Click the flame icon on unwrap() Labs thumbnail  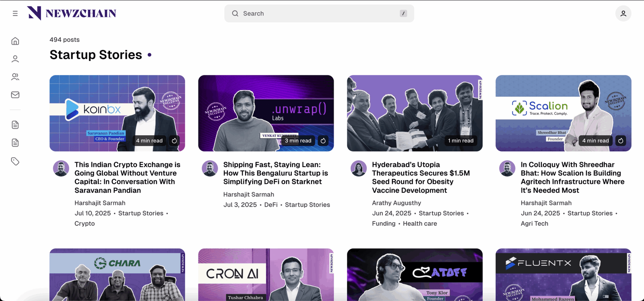tap(323, 141)
